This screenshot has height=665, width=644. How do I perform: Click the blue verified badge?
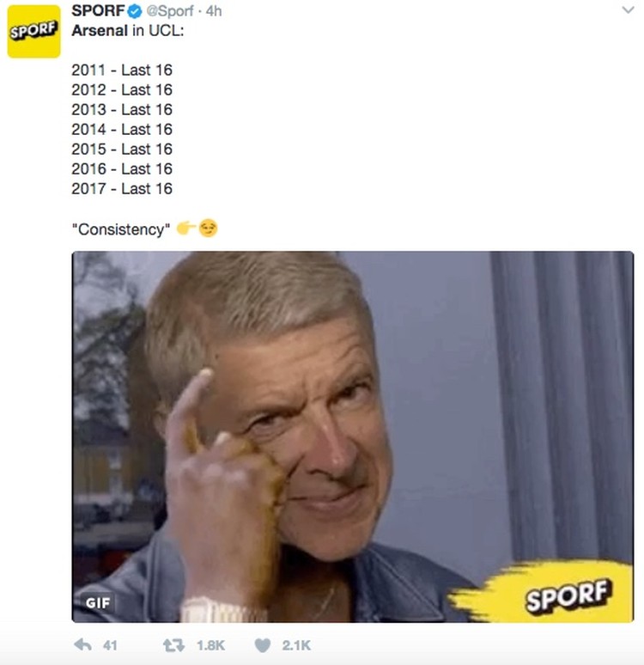click(x=135, y=11)
